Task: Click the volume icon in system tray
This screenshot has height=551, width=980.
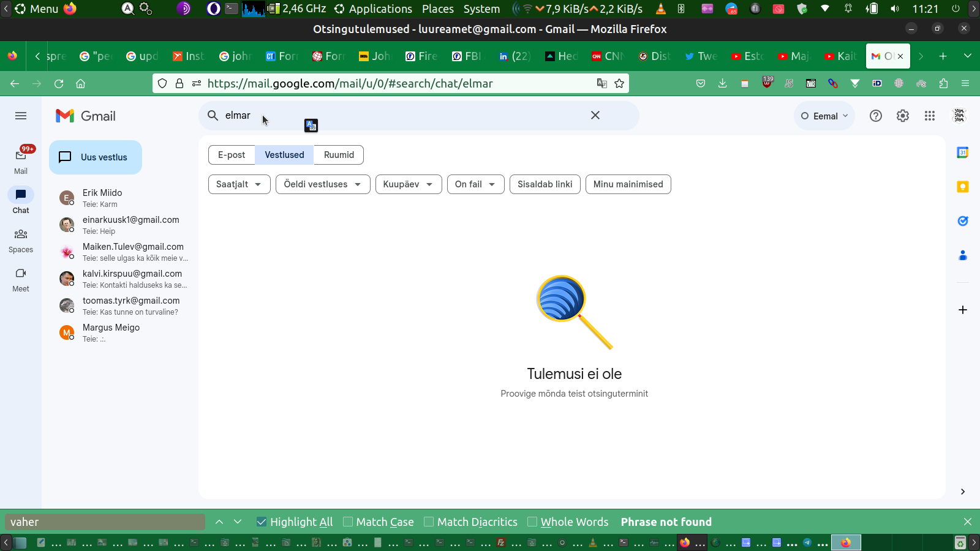Action: pos(895,9)
